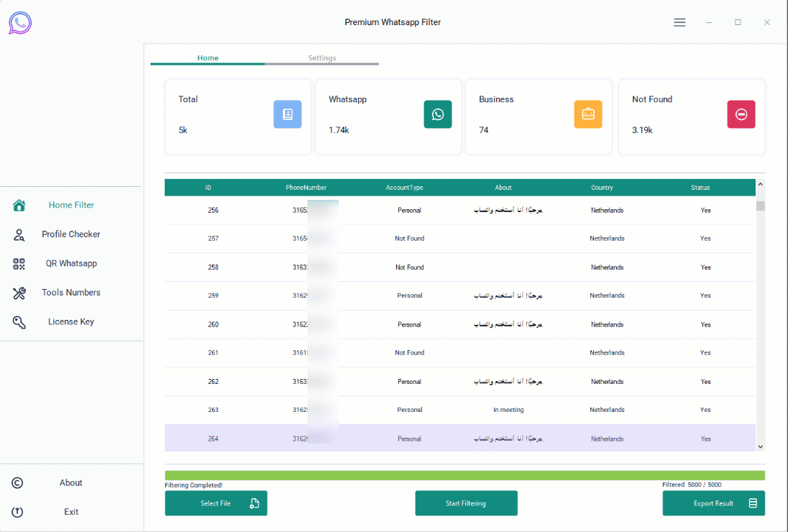The height and width of the screenshot is (532, 788).
Task: Click the Tools Numbers wrench icon
Action: 19,293
